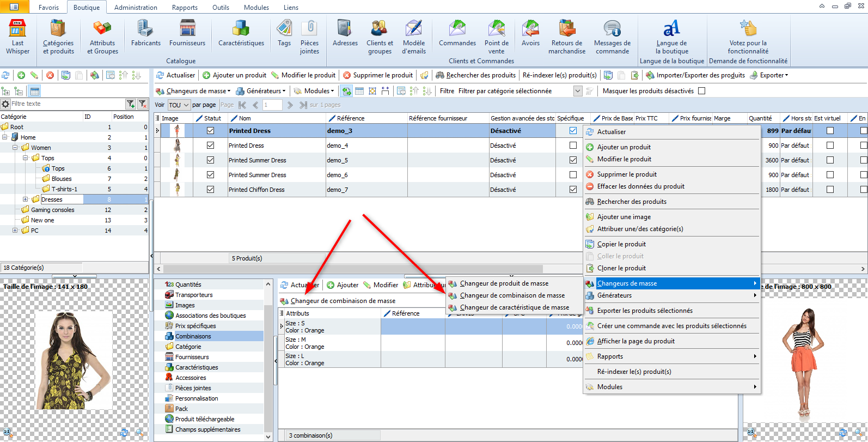868x442 pixels.
Task: Toggle Spécifique checkbox for demo_7 row
Action: [x=573, y=190]
